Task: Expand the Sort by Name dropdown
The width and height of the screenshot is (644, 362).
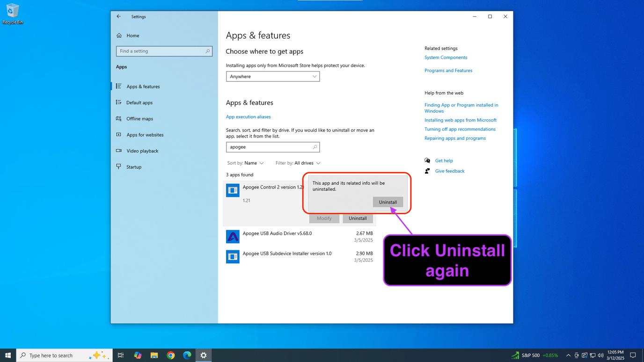Action: coord(245,163)
